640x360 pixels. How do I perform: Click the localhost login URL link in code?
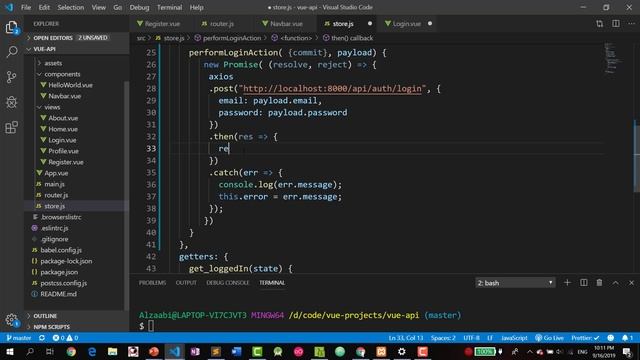pos(332,89)
